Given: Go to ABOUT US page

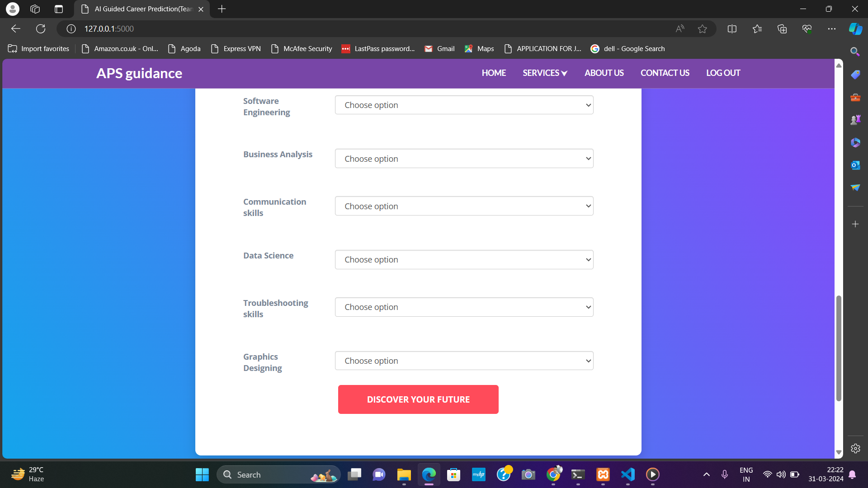Looking at the screenshot, I should point(604,73).
